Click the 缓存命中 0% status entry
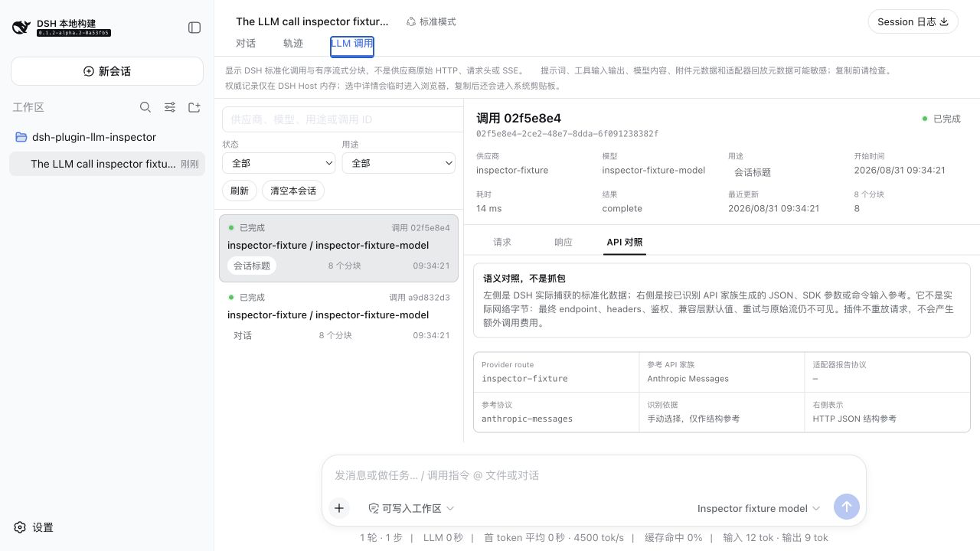 coord(674,537)
